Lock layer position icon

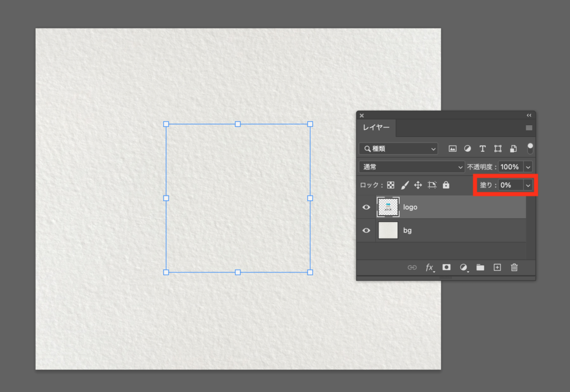pos(418,185)
